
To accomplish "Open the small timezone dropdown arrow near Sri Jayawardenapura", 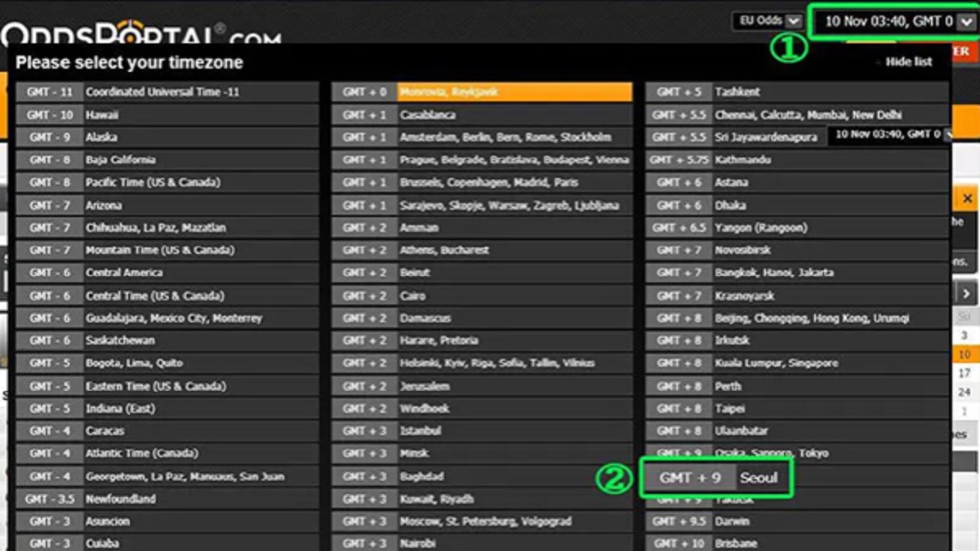I will pyautogui.click(x=947, y=135).
